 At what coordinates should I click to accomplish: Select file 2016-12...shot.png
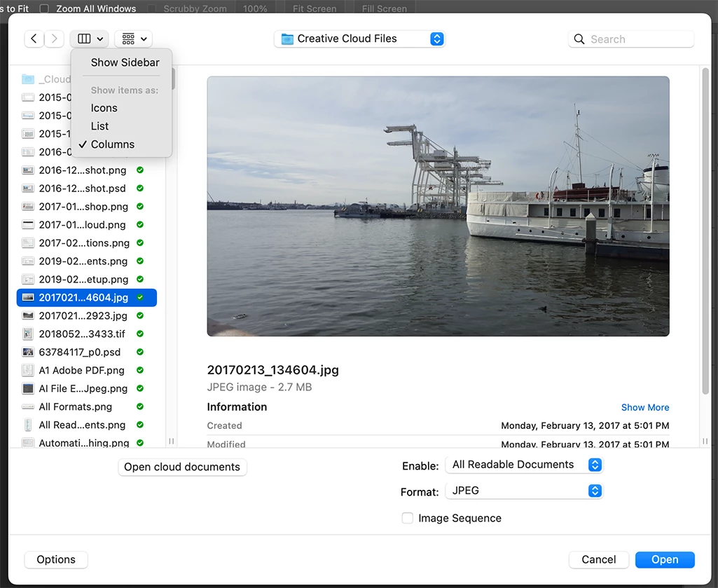click(87, 170)
